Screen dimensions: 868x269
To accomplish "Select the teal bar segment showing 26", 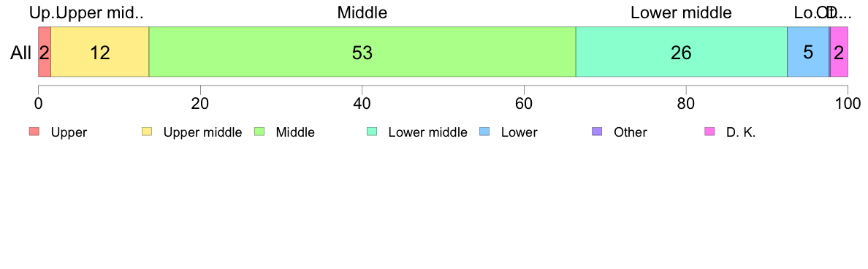I will (682, 52).
